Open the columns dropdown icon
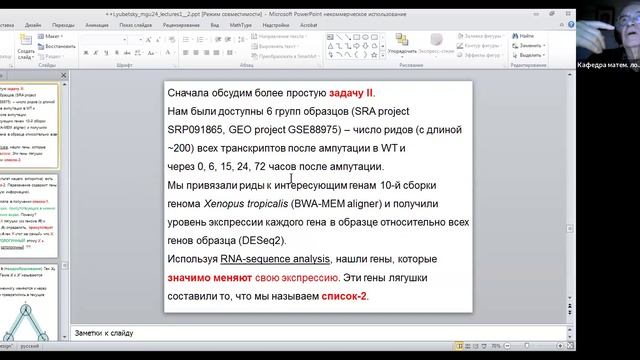The width and height of the screenshot is (640, 360). tap(231, 53)
